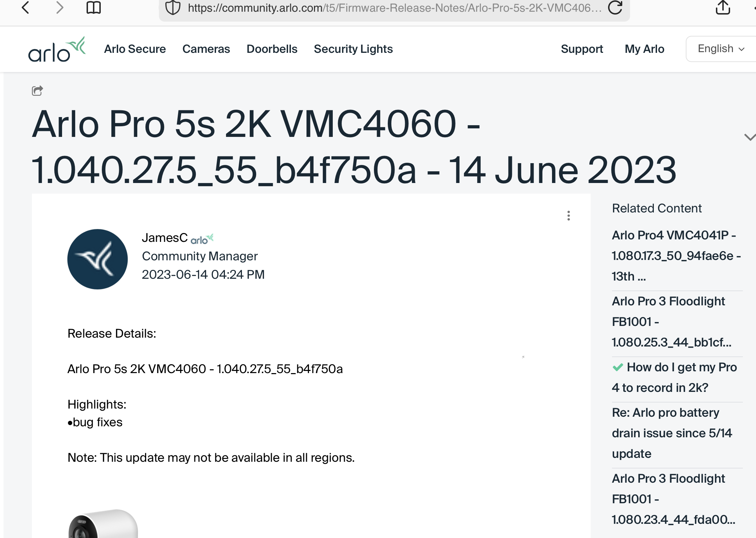Open the English language dropdown
The image size is (756, 538).
(x=721, y=49)
